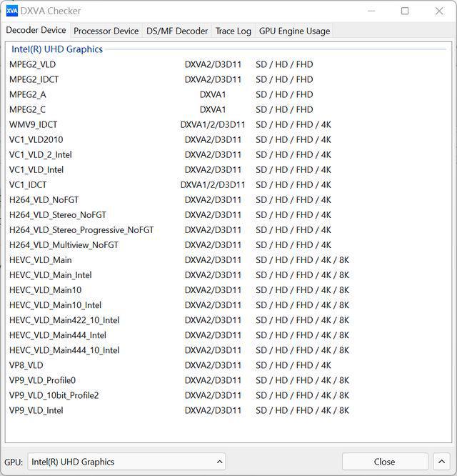Click the Intel(R) UHD Graphics group header

pyautogui.click(x=57, y=49)
